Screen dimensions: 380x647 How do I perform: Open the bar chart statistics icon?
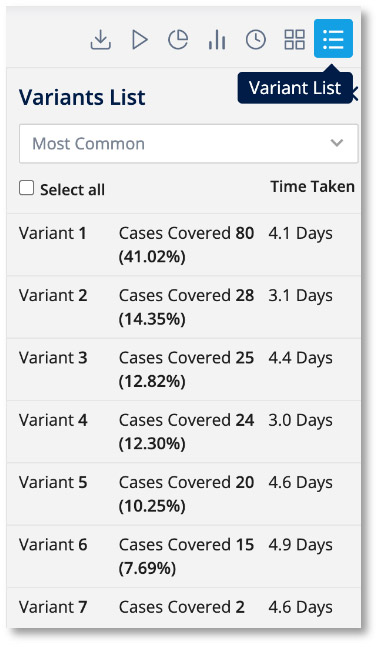[217, 40]
